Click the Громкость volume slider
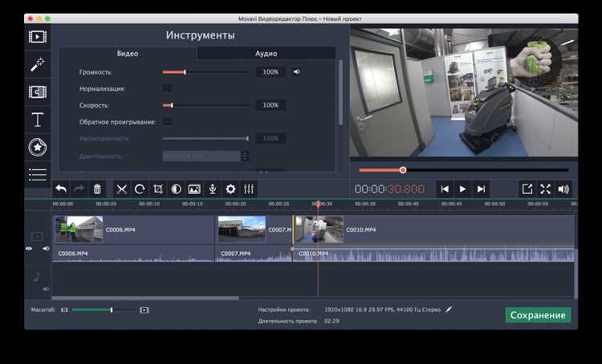The image size is (602, 364). coord(205,72)
